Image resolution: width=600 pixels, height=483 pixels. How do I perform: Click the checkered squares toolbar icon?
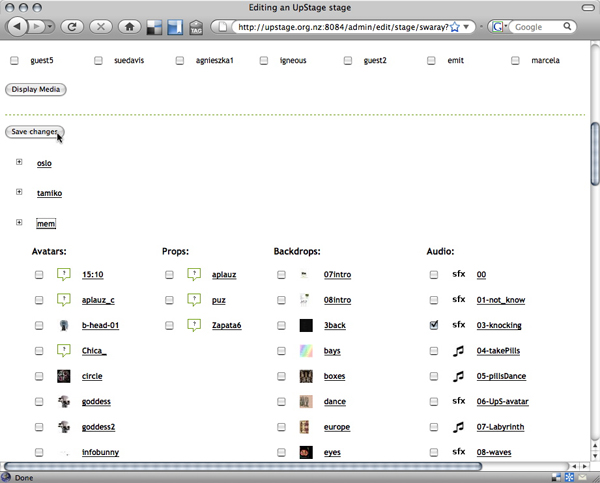tap(154, 28)
